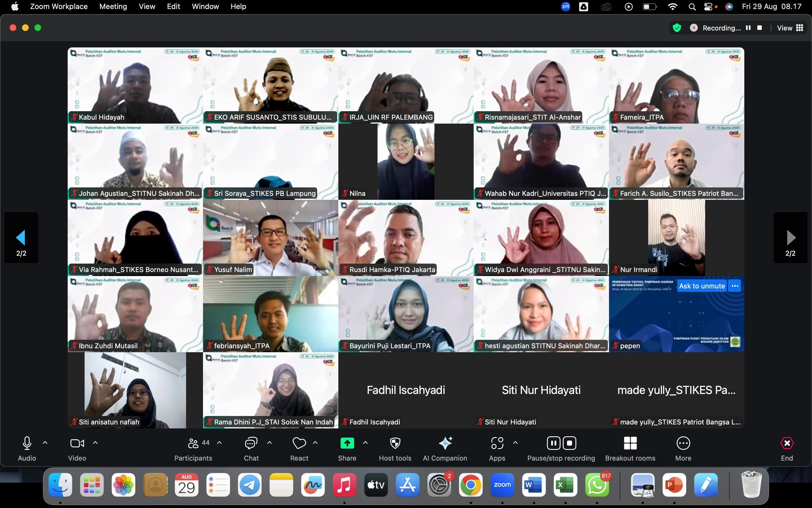Open Control Center in menu bar
Image resolution: width=812 pixels, height=508 pixels.
(708, 6)
